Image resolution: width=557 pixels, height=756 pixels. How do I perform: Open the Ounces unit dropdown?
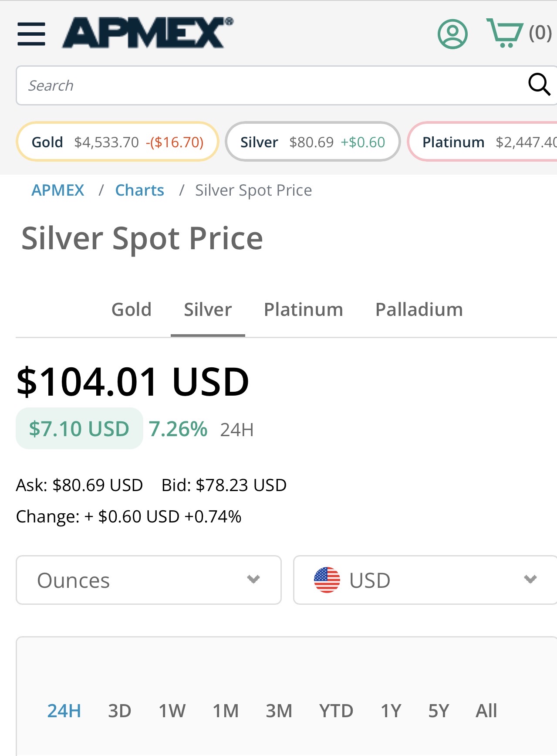149,580
